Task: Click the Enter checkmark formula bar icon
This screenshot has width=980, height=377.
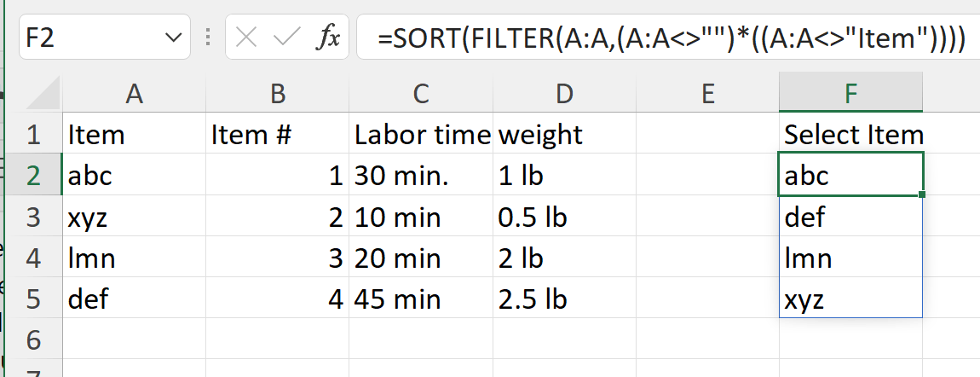Action: pos(288,38)
